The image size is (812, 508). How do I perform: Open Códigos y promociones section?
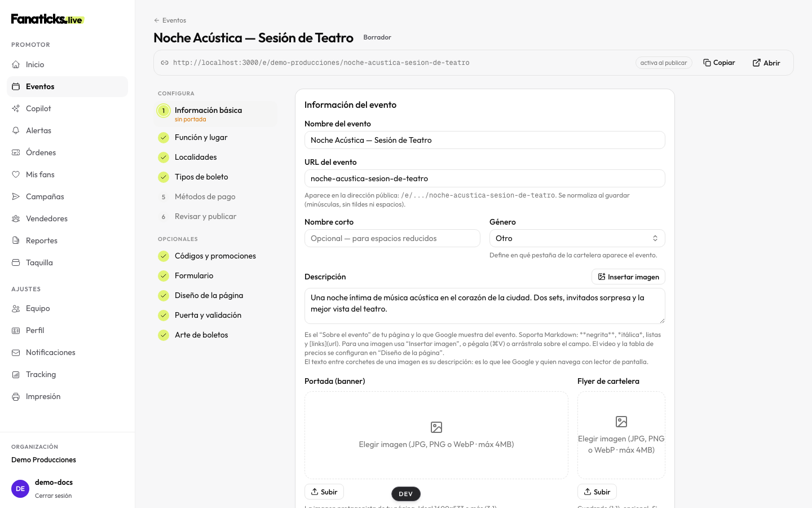point(215,256)
